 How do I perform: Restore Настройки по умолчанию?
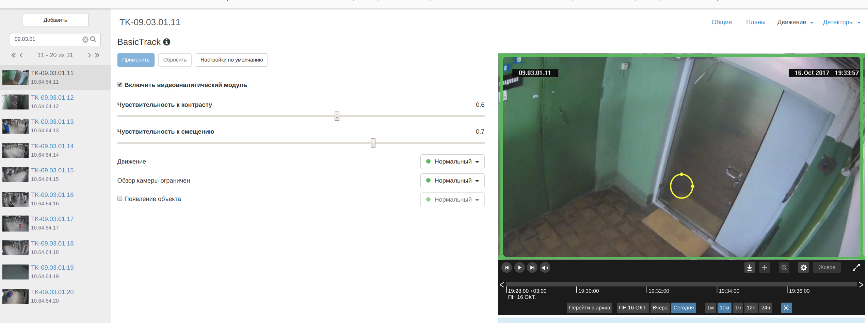pyautogui.click(x=232, y=60)
